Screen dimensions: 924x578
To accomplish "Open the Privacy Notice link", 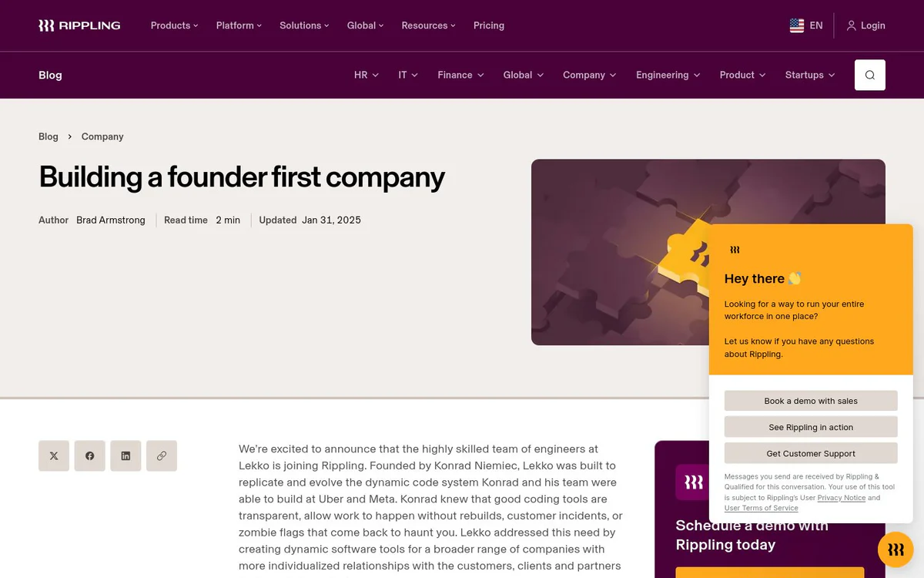I will tap(842, 498).
